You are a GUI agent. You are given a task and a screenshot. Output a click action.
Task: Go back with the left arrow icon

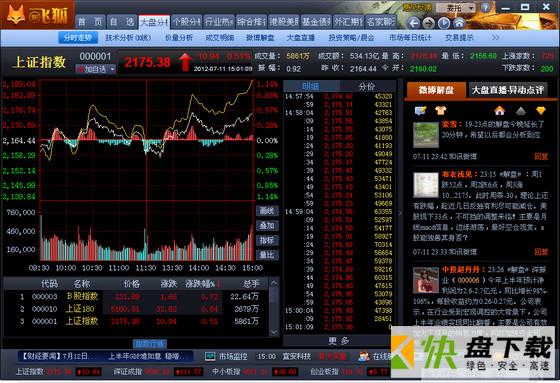414,23
